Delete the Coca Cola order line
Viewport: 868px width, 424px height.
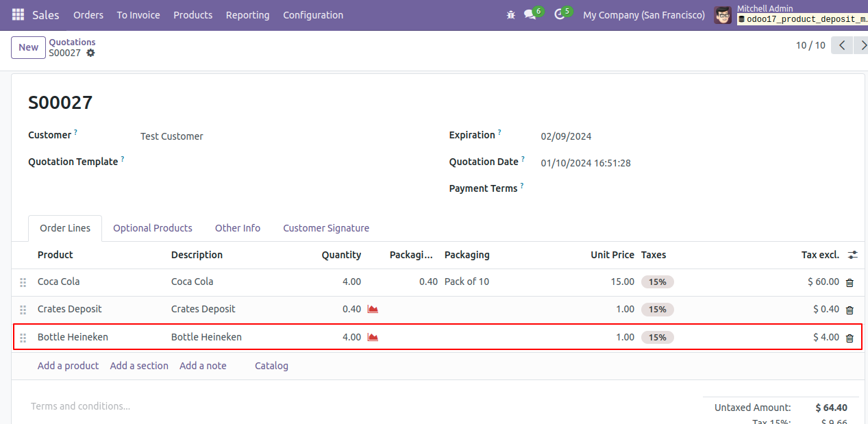[850, 282]
